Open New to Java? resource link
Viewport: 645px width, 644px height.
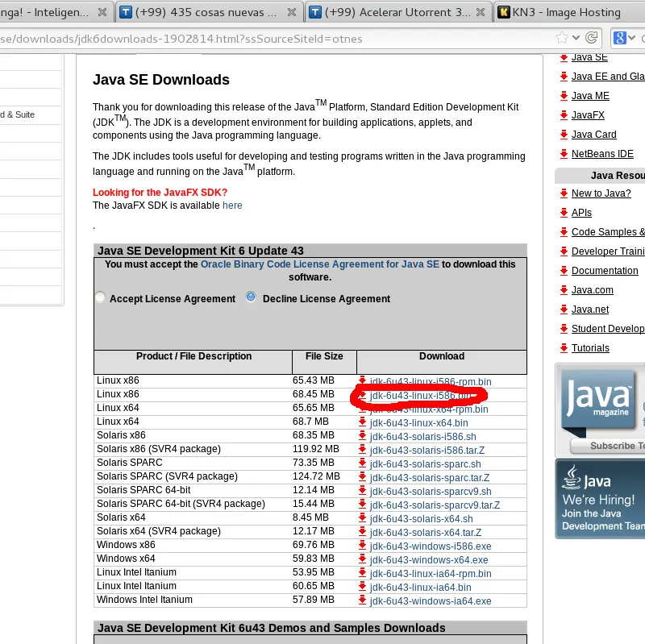click(601, 193)
